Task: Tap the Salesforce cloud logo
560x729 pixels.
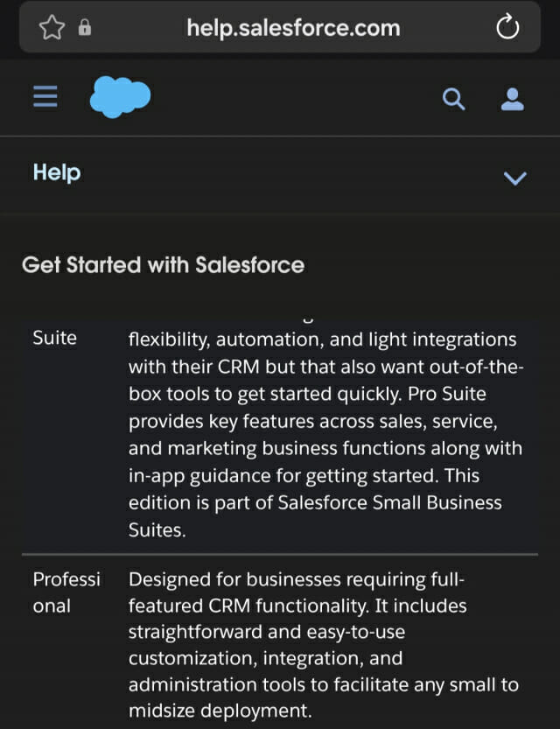Action: [x=121, y=96]
